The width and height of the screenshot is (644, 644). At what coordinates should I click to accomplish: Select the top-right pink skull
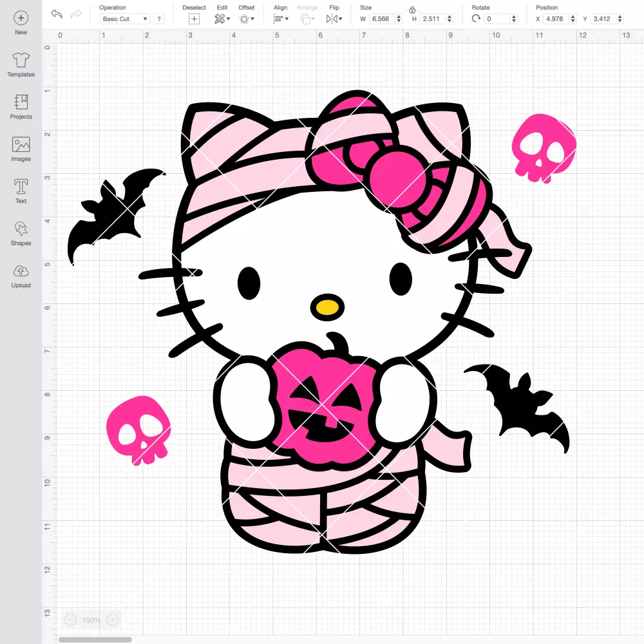[544, 149]
